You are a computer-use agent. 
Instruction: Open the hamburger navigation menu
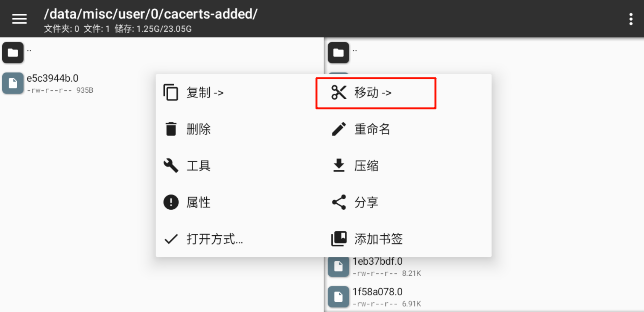[x=19, y=19]
